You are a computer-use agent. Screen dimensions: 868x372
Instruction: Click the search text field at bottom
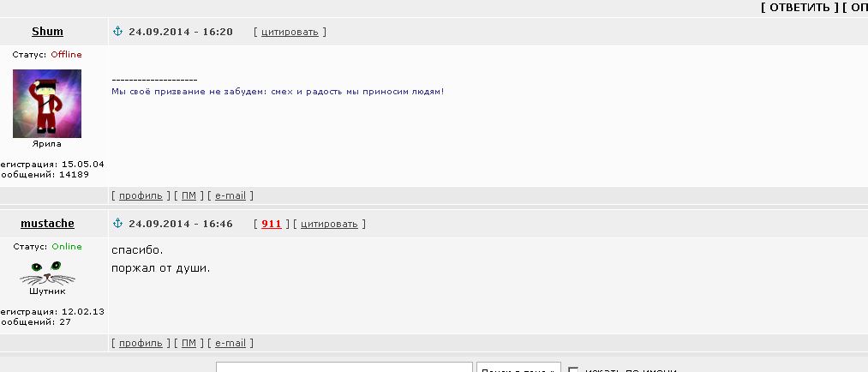coord(344,368)
